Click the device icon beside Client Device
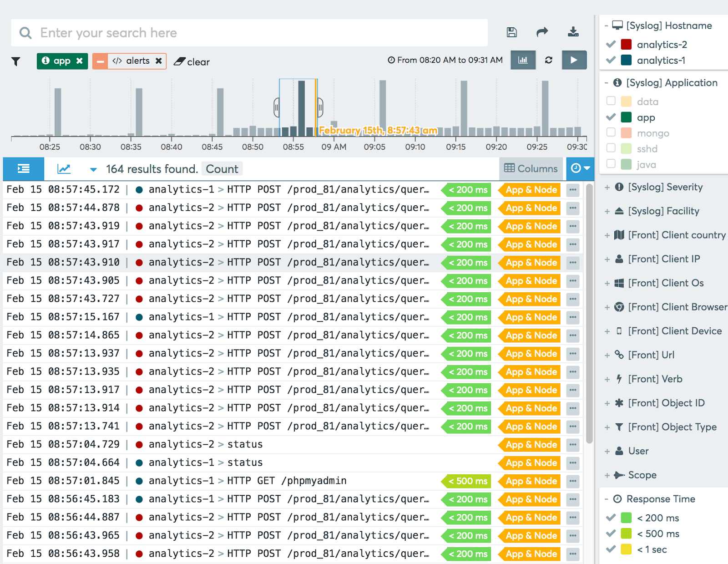The image size is (728, 564). [619, 331]
